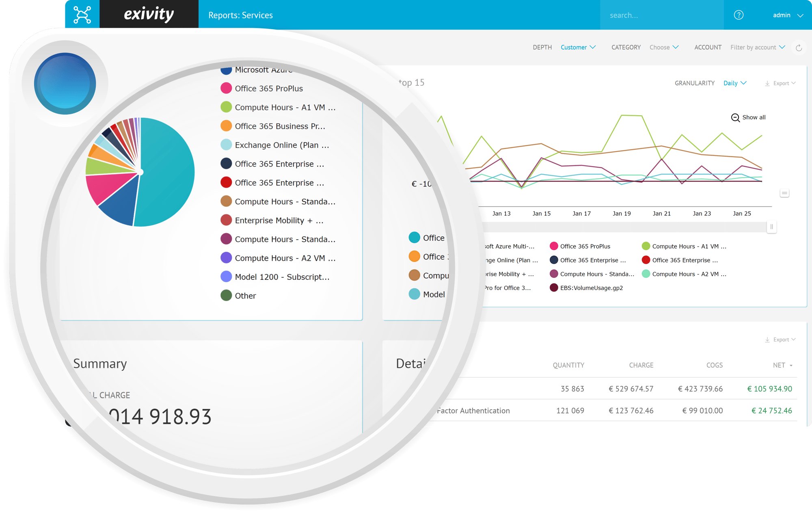Click the sort arrow next to NET

click(x=791, y=366)
